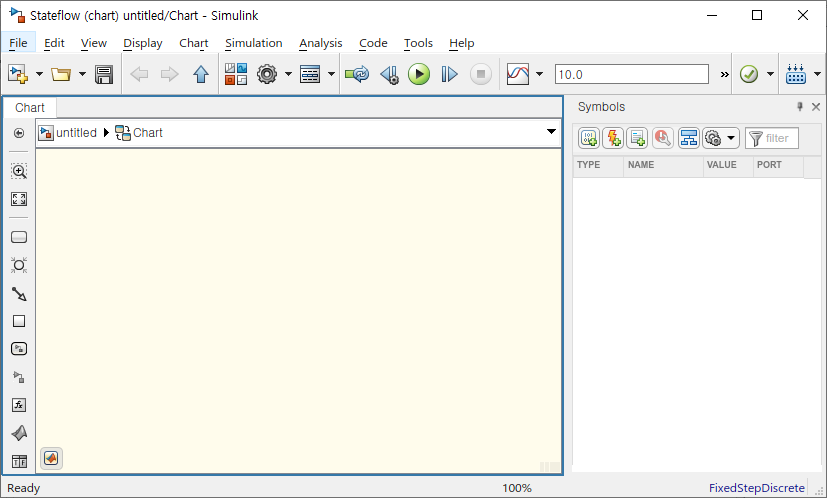Run the simulation with green play button

click(419, 74)
